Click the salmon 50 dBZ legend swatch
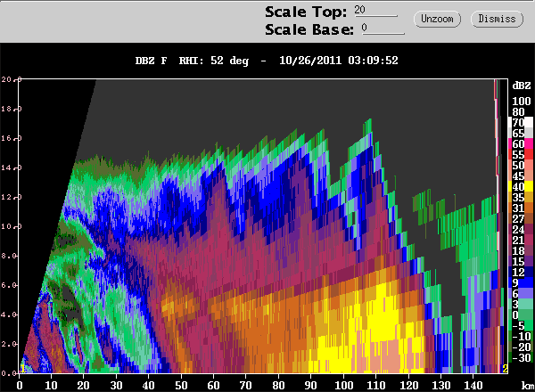Image resolution: width=535 pixels, height=392 pixels. 521,165
